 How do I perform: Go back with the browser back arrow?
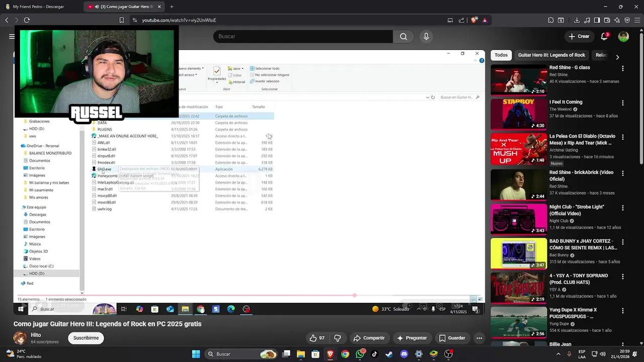(7, 20)
